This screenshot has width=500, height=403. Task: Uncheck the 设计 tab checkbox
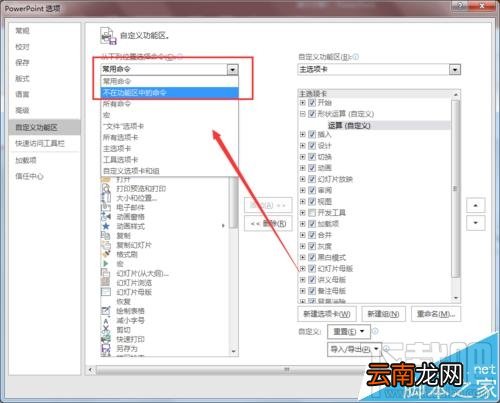[312, 146]
